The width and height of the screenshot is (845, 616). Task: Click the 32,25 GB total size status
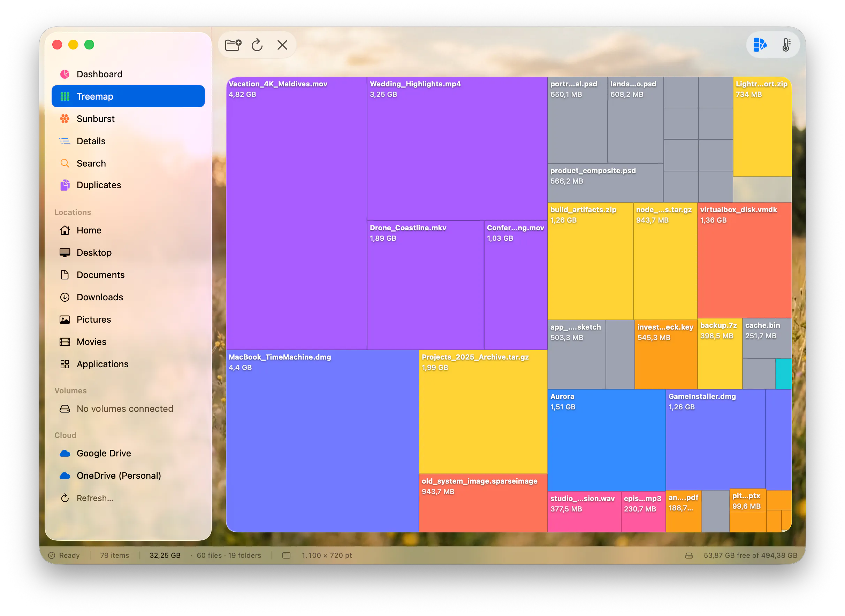click(165, 555)
